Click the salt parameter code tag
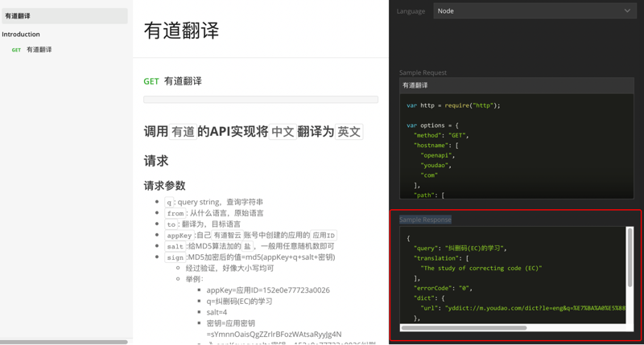The width and height of the screenshot is (644, 345). [175, 247]
